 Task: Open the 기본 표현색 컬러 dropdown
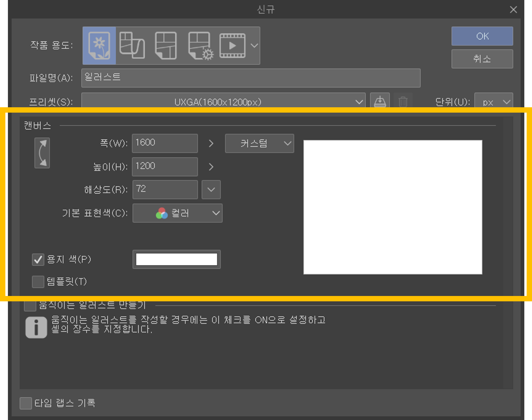(177, 213)
